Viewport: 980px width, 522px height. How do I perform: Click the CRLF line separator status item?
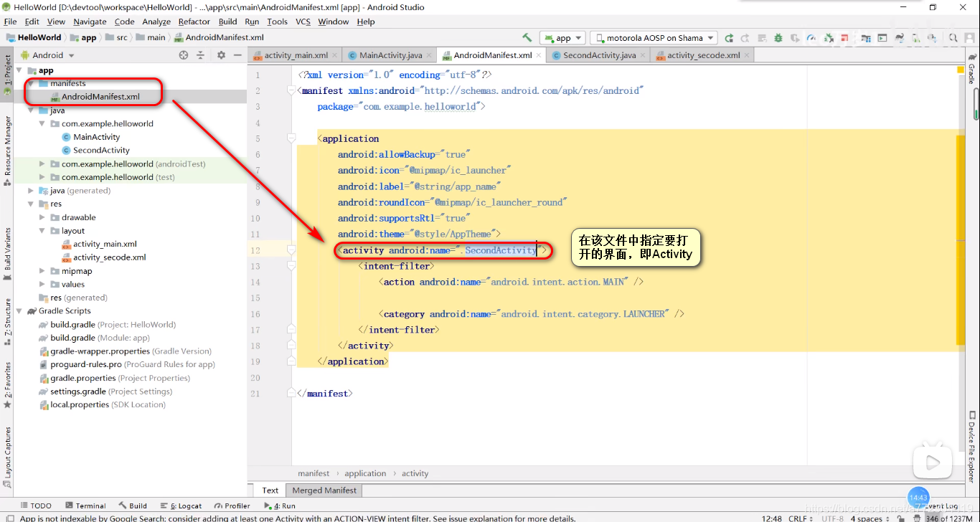pos(801,518)
